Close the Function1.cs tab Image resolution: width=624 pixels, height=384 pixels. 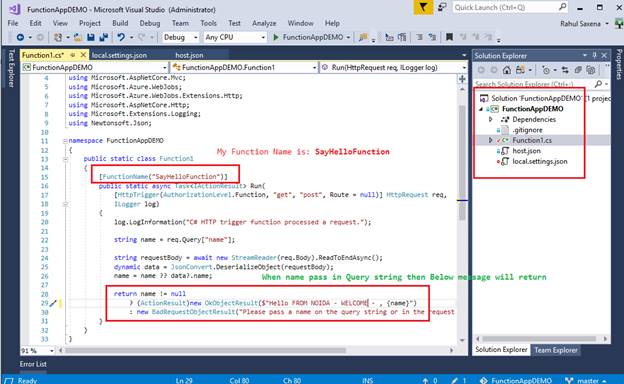[x=83, y=55]
